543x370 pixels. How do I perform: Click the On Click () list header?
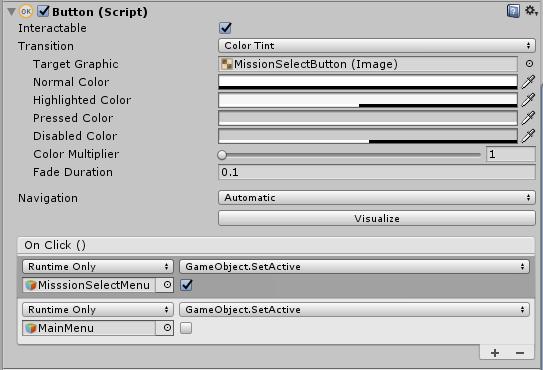(276, 245)
